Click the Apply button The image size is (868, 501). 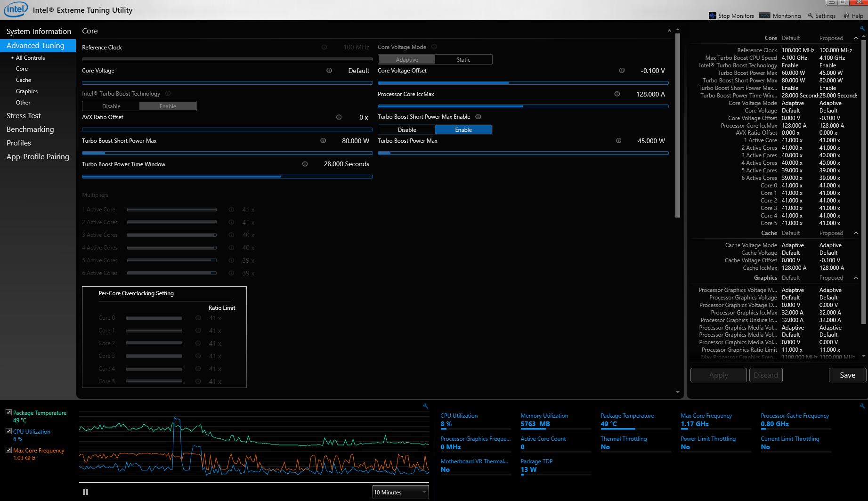point(719,375)
